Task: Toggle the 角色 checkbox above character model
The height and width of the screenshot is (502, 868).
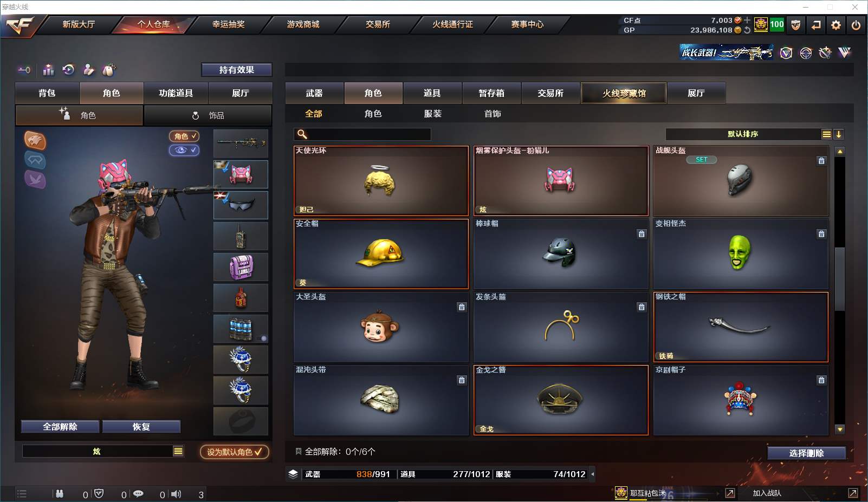Action: [184, 136]
